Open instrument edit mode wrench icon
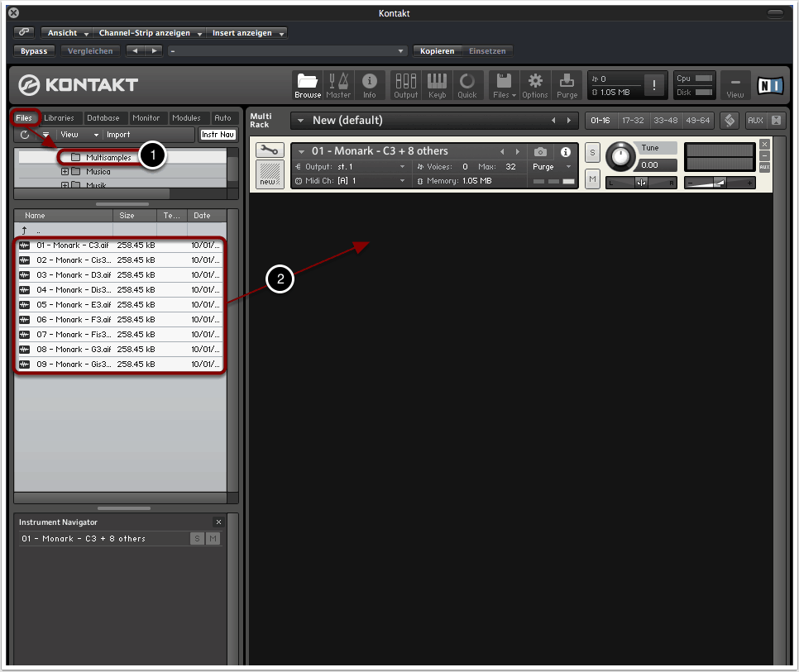Viewport: 799px width, 672px height. click(x=269, y=150)
